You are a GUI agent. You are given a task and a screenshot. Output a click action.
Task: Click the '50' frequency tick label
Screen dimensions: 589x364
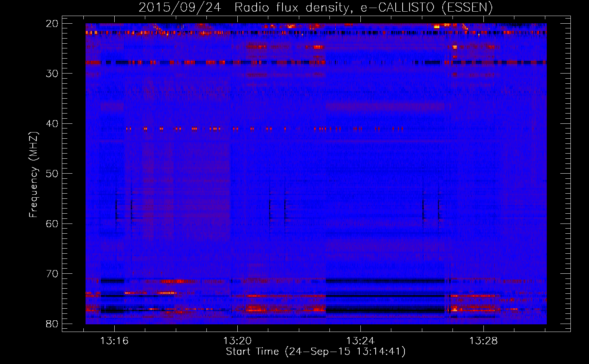point(52,174)
